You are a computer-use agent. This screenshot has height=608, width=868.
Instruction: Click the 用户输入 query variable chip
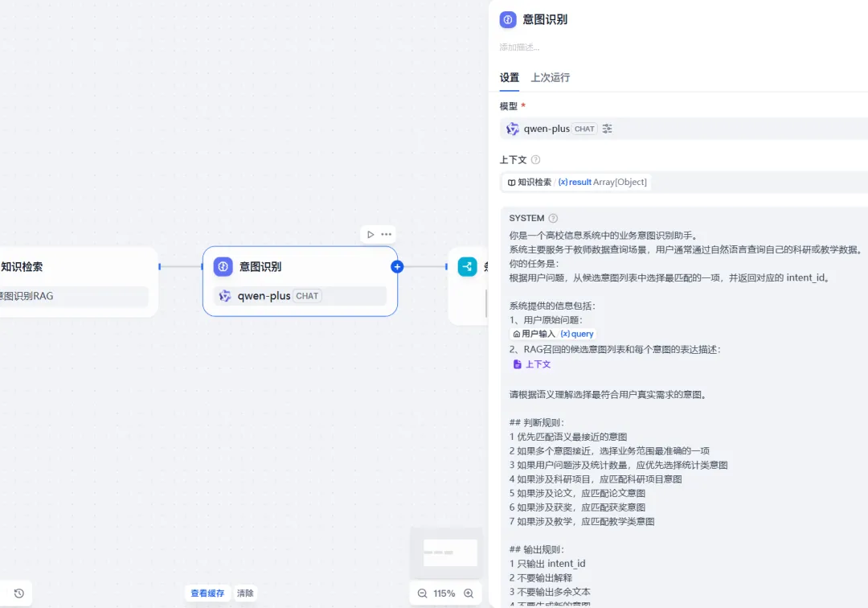pos(553,334)
